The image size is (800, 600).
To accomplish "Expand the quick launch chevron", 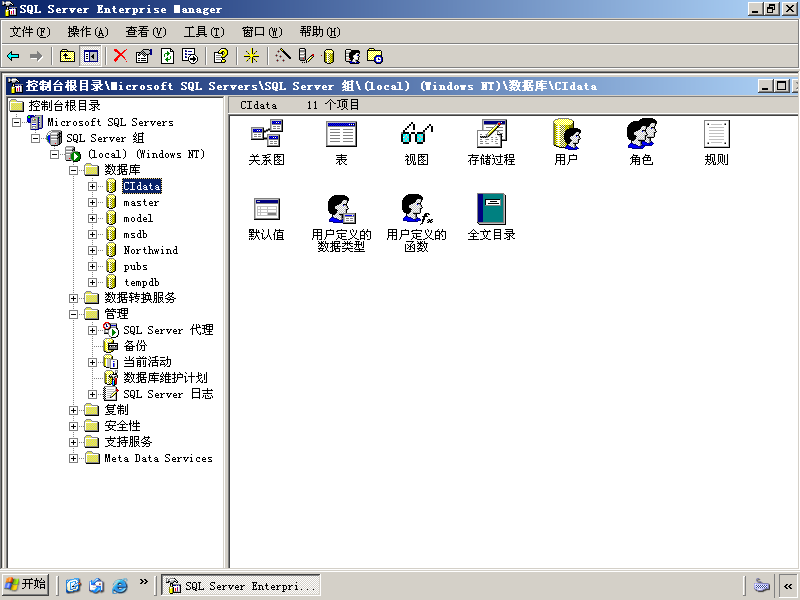I will (x=144, y=582).
